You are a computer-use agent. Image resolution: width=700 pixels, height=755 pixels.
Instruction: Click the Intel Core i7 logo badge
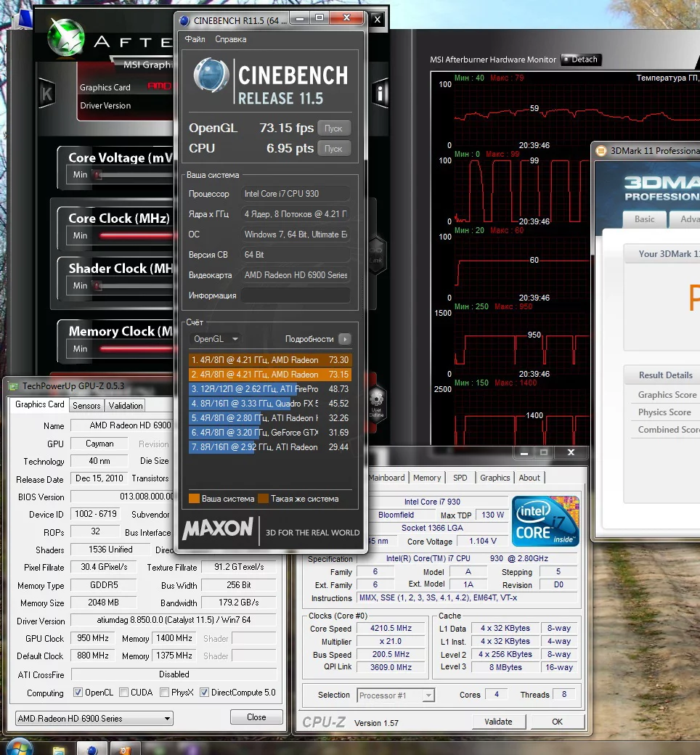click(545, 521)
